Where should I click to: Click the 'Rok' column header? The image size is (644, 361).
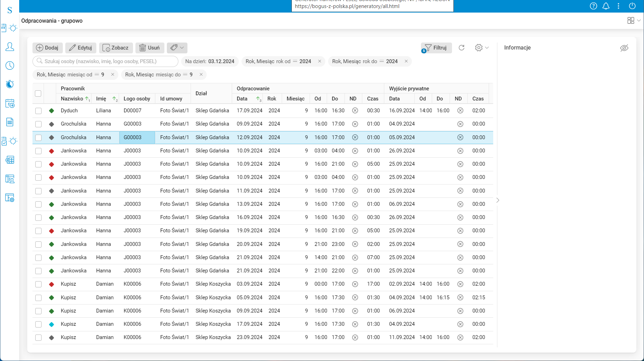tap(272, 99)
